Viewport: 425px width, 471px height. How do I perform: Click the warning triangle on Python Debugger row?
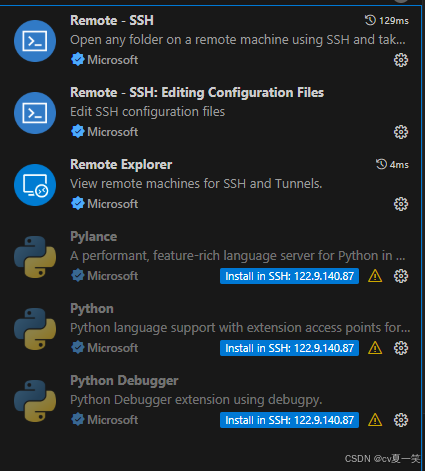[x=375, y=420]
